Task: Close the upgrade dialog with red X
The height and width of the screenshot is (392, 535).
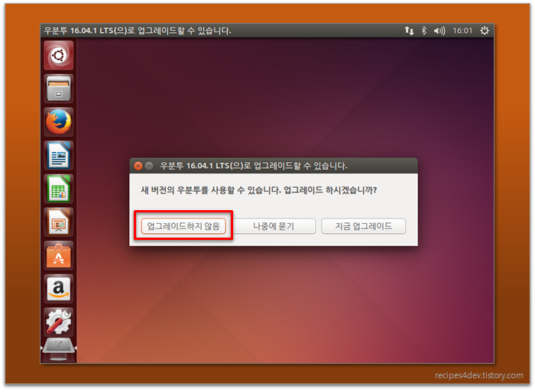Action: pyautogui.click(x=138, y=166)
